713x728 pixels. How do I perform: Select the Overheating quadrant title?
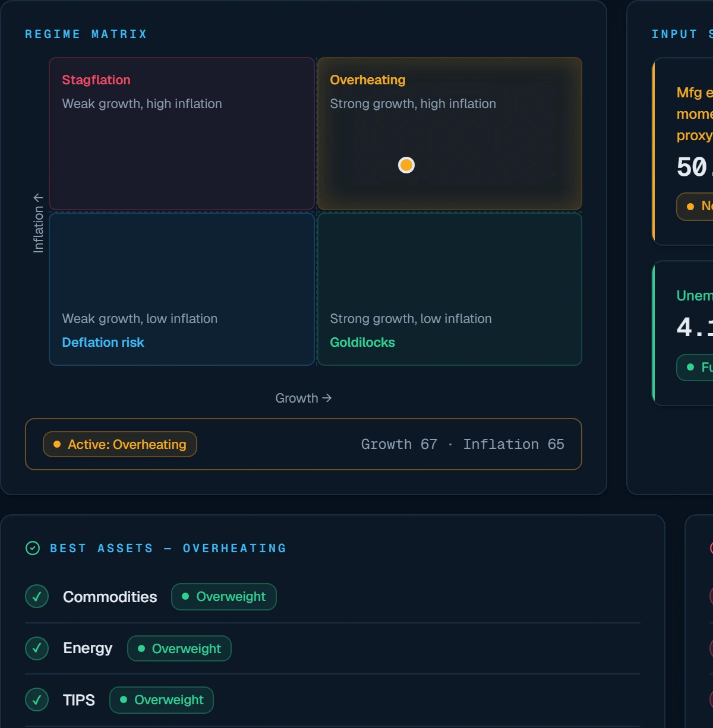tap(368, 80)
